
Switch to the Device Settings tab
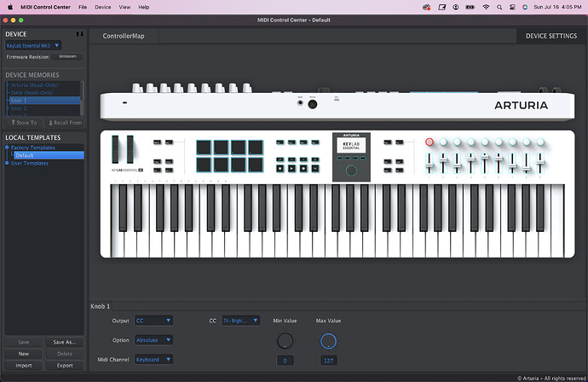551,36
